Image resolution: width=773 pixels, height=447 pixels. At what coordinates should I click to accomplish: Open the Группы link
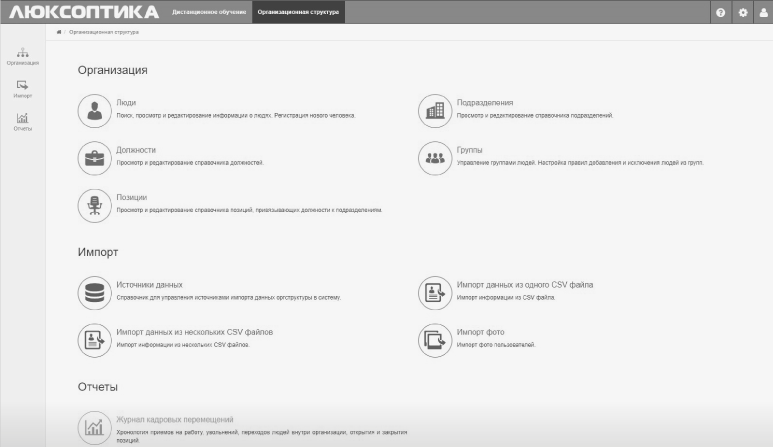469,150
